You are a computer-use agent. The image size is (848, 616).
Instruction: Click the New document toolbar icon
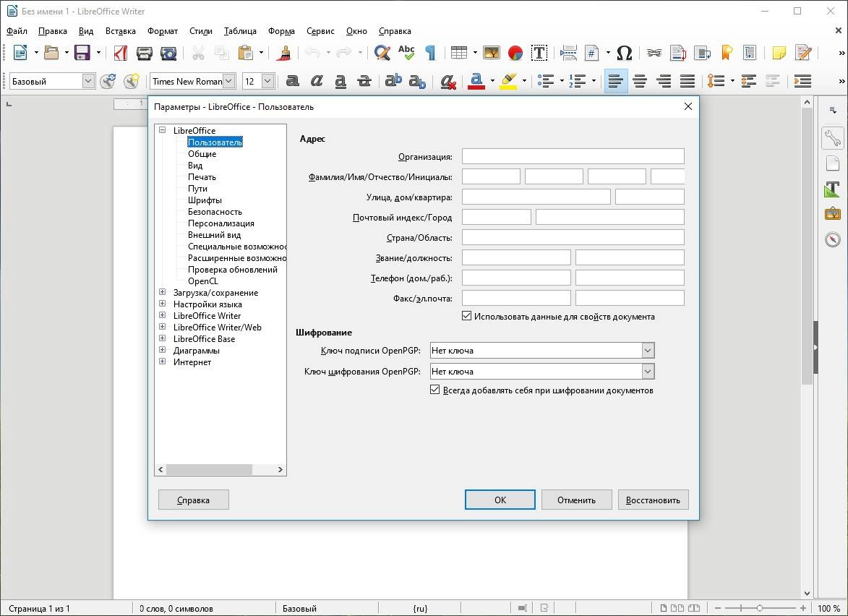pyautogui.click(x=20, y=53)
